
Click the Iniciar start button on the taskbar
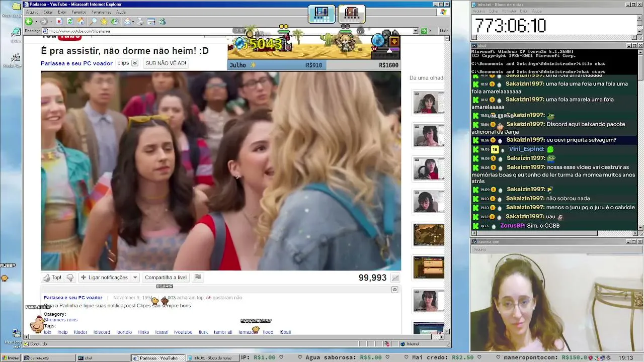[x=11, y=358]
